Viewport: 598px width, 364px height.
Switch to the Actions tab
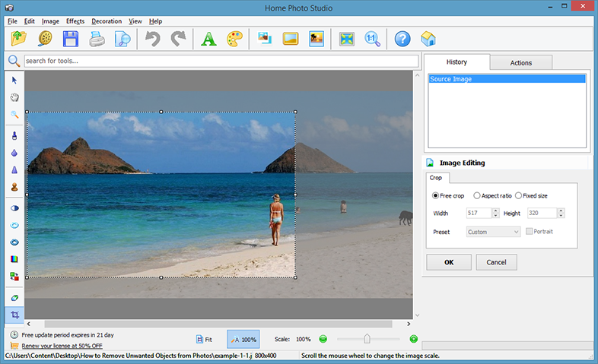(521, 63)
